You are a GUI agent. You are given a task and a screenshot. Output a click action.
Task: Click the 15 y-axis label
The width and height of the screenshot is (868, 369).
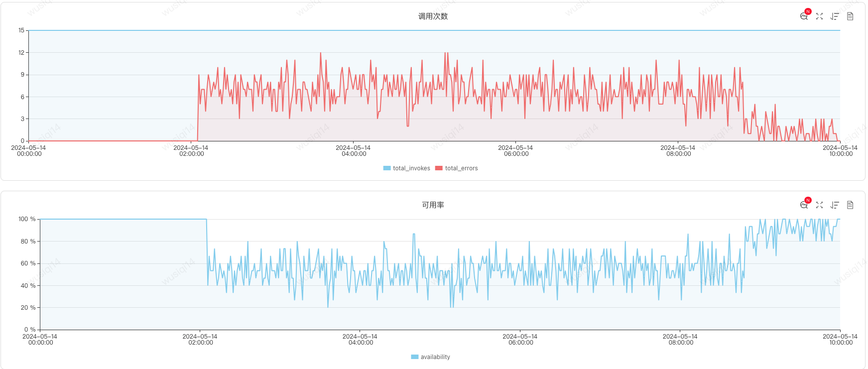coord(21,30)
